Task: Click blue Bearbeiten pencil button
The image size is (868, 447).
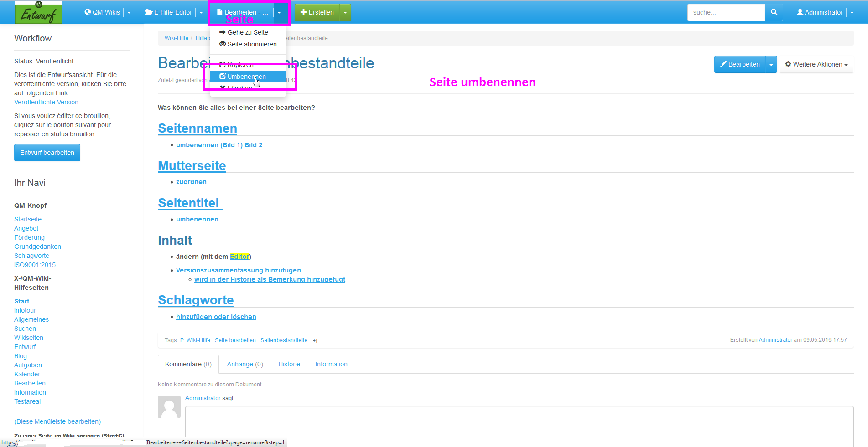Action: [739, 64]
